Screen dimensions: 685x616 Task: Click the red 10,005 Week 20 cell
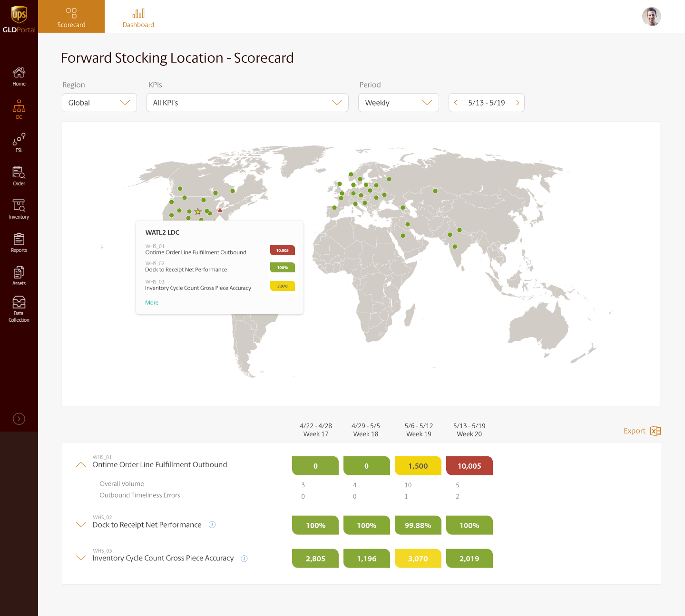click(470, 466)
